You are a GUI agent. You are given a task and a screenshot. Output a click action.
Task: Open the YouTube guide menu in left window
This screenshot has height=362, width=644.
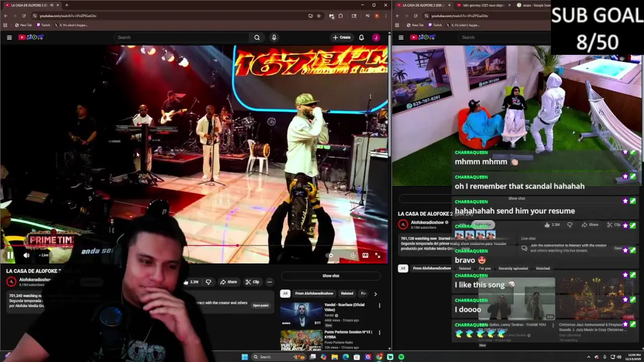(9, 37)
